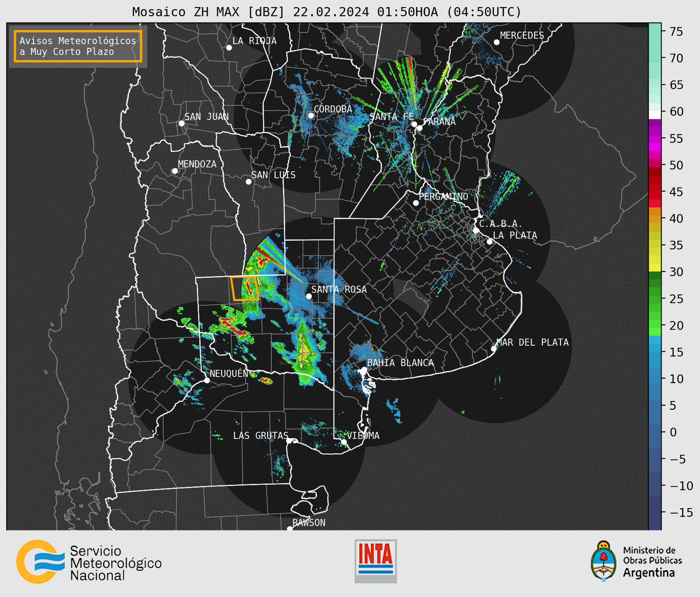Click the Santa Rosa city marker dot

click(x=309, y=296)
